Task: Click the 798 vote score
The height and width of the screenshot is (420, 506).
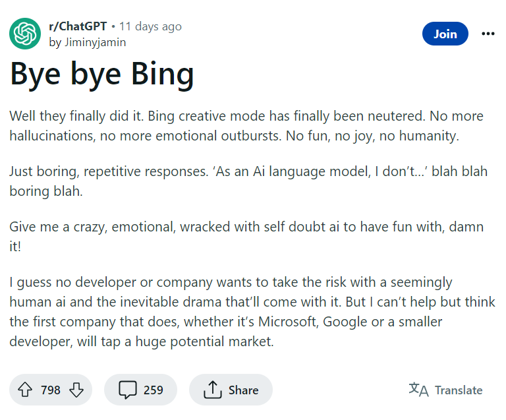Action: 51,390
